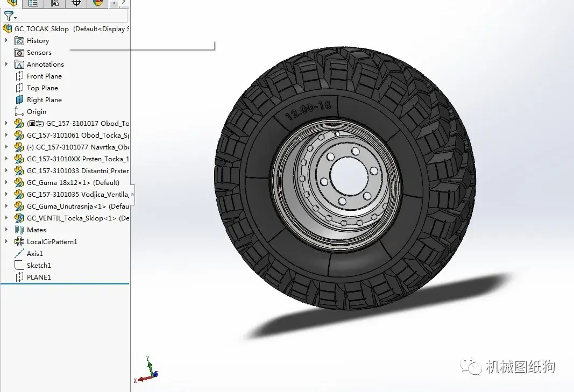Viewport: 574px width, 392px height.
Task: Click the XYZ orientation triad
Action: point(146,370)
